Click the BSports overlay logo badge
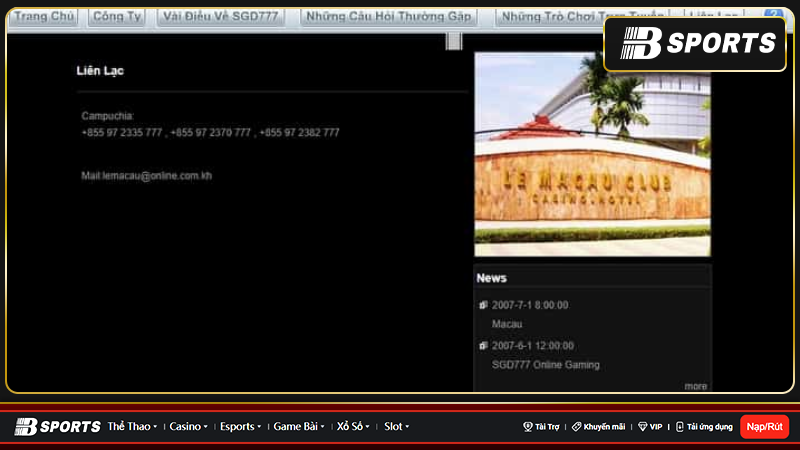The width and height of the screenshot is (800, 450). pyautogui.click(x=695, y=44)
